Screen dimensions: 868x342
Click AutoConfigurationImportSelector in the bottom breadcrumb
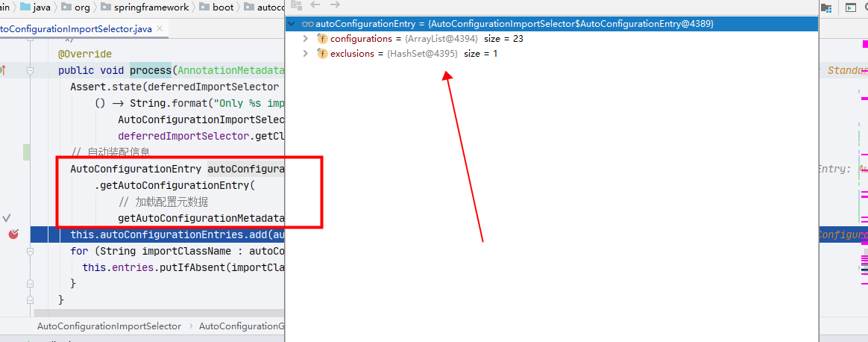pyautogui.click(x=109, y=326)
